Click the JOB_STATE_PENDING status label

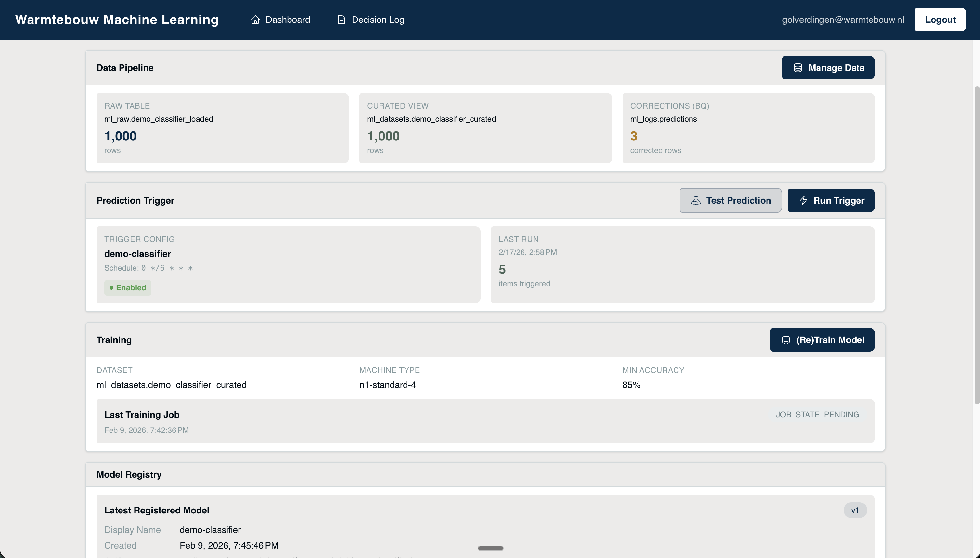coord(818,414)
